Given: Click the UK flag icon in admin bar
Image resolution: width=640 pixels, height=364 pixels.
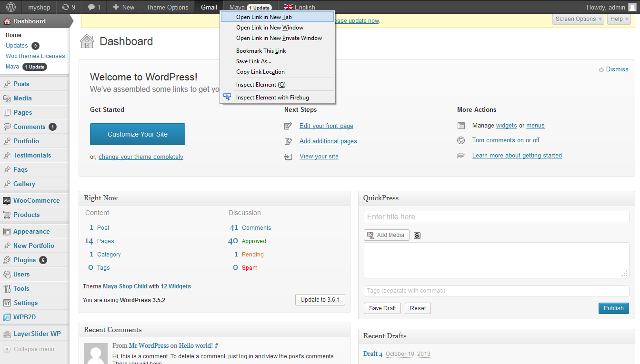Looking at the screenshot, I should click(288, 7).
